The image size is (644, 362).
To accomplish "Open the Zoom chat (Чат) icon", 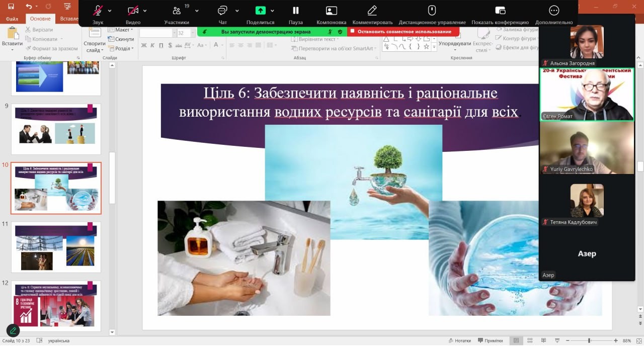I will point(222,10).
